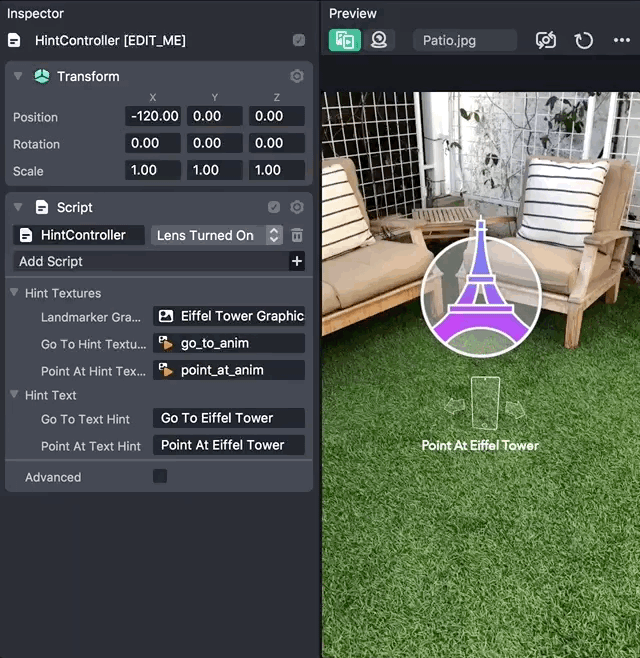Edit the Scale X value field
The width and height of the screenshot is (640, 658).
[x=153, y=170]
